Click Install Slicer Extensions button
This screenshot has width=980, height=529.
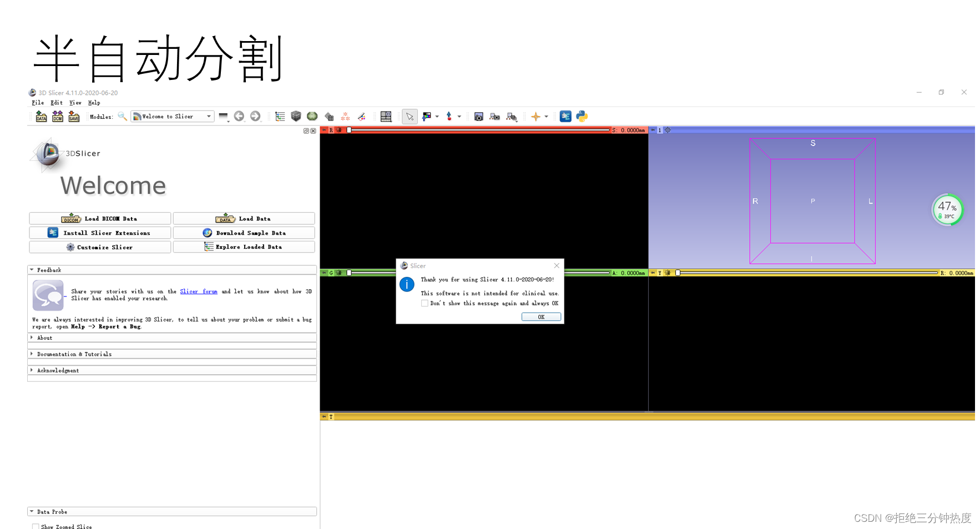[100, 233]
